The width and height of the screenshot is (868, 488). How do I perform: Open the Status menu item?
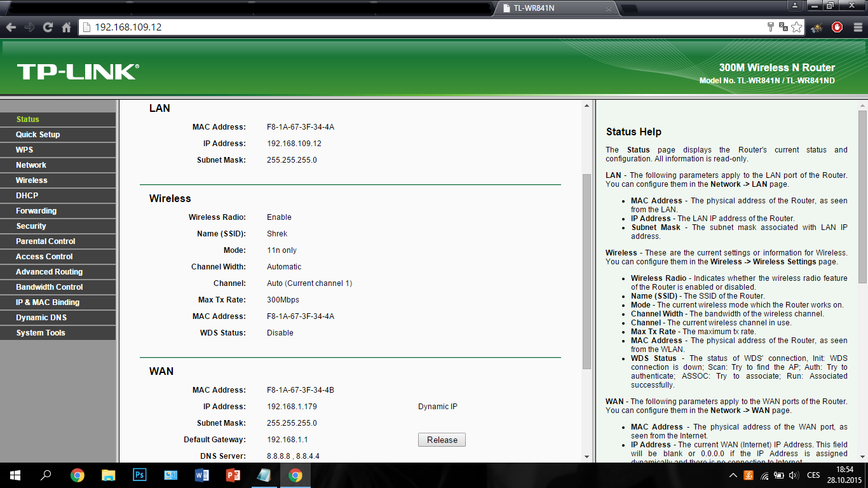58,119
